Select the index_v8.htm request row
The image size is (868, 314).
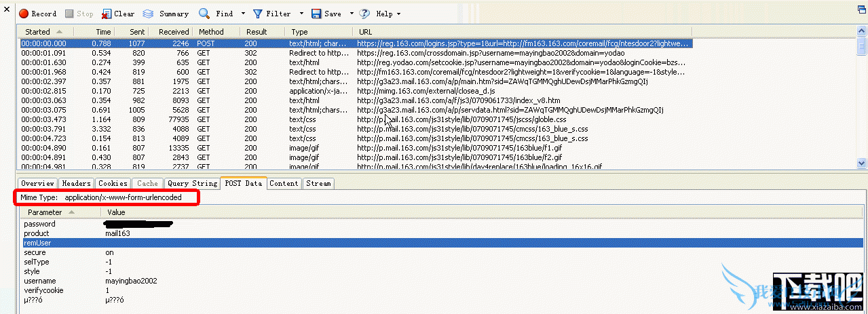tap(355, 100)
